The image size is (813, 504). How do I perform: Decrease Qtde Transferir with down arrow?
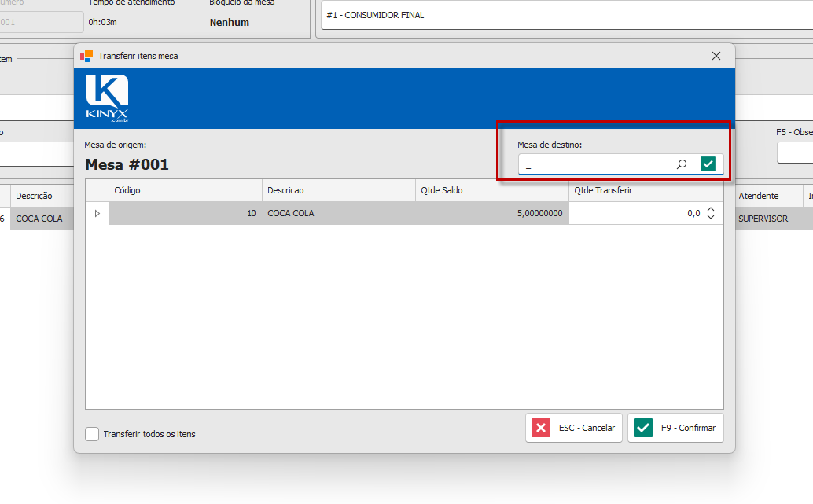(x=711, y=217)
